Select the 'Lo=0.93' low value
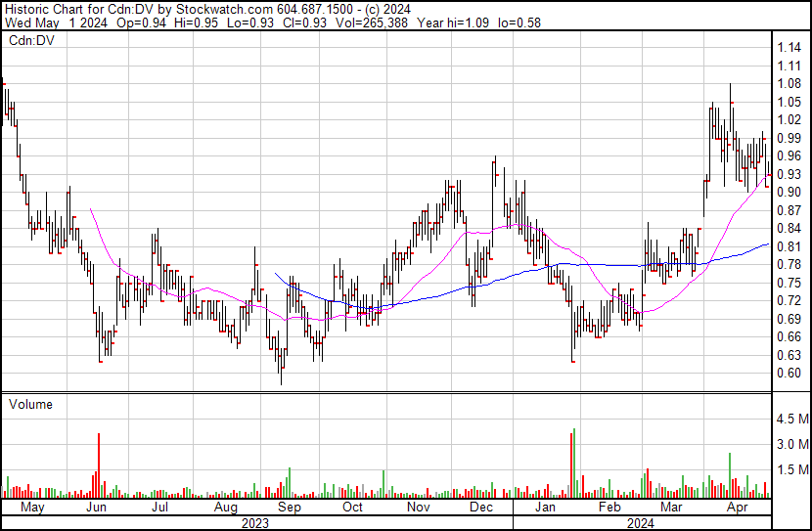This screenshot has height=531, width=812. coord(250,22)
